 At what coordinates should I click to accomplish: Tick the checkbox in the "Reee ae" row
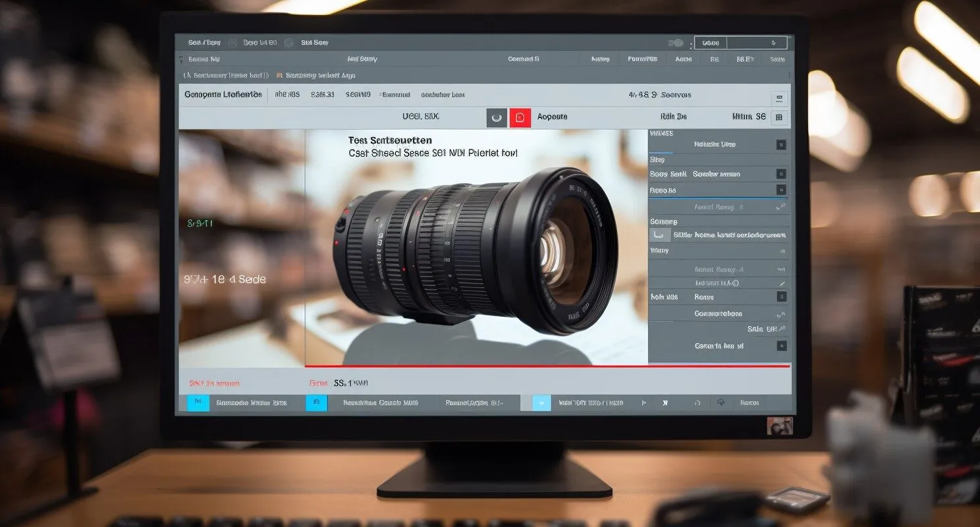coord(781,190)
